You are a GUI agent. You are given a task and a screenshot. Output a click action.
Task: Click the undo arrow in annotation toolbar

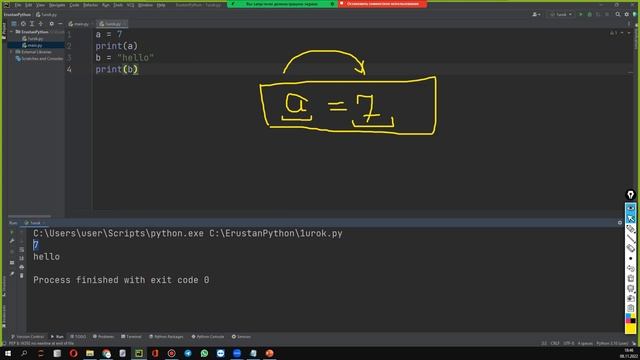point(631,268)
